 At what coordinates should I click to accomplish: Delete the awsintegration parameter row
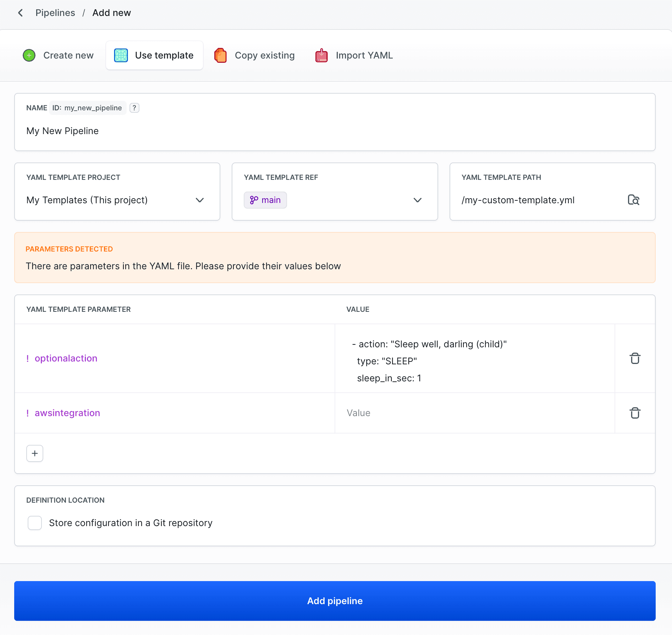click(x=635, y=413)
